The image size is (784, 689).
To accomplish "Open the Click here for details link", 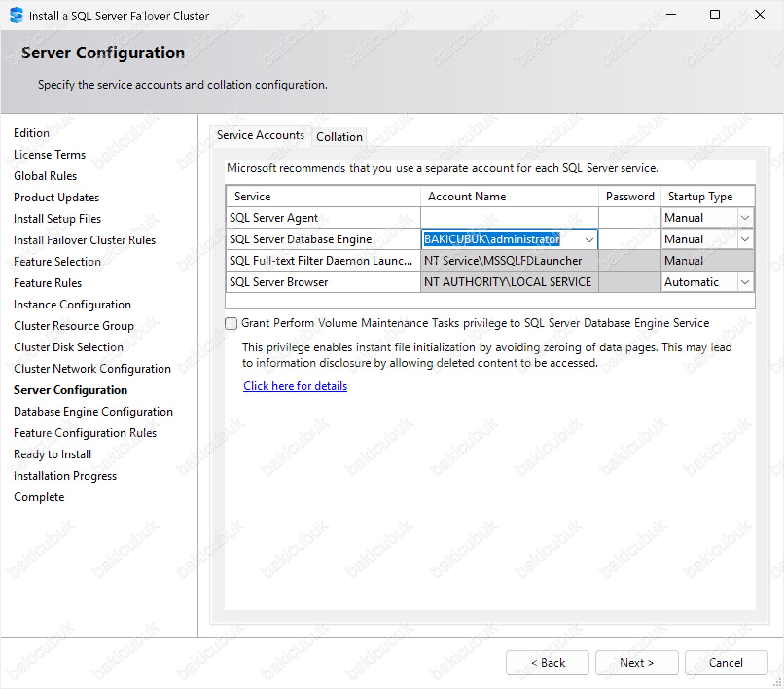I will pyautogui.click(x=295, y=386).
